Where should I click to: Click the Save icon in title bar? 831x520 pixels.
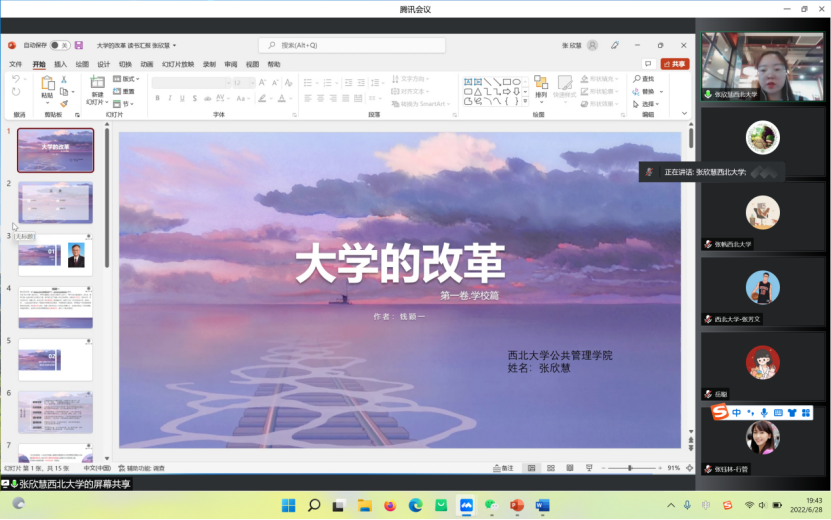(x=79, y=45)
